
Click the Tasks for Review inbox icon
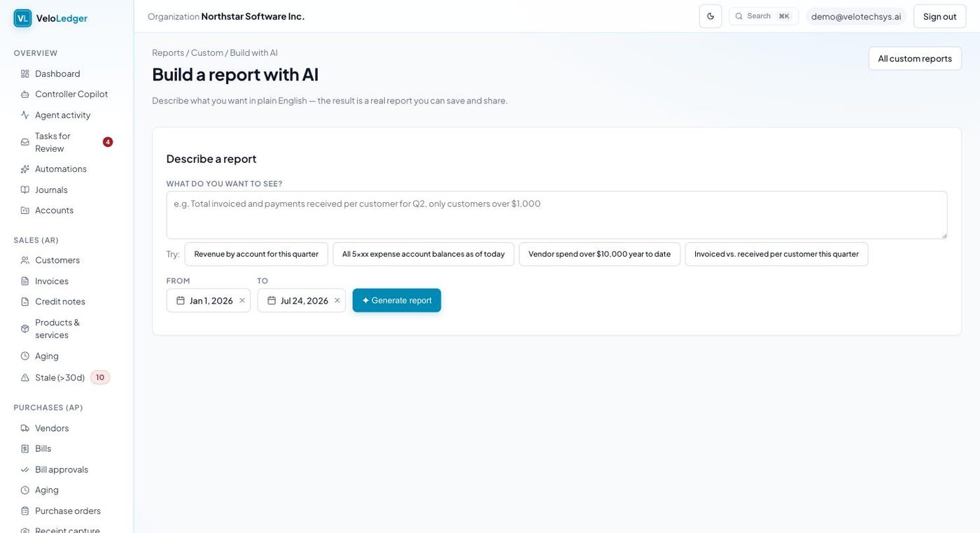coord(25,142)
